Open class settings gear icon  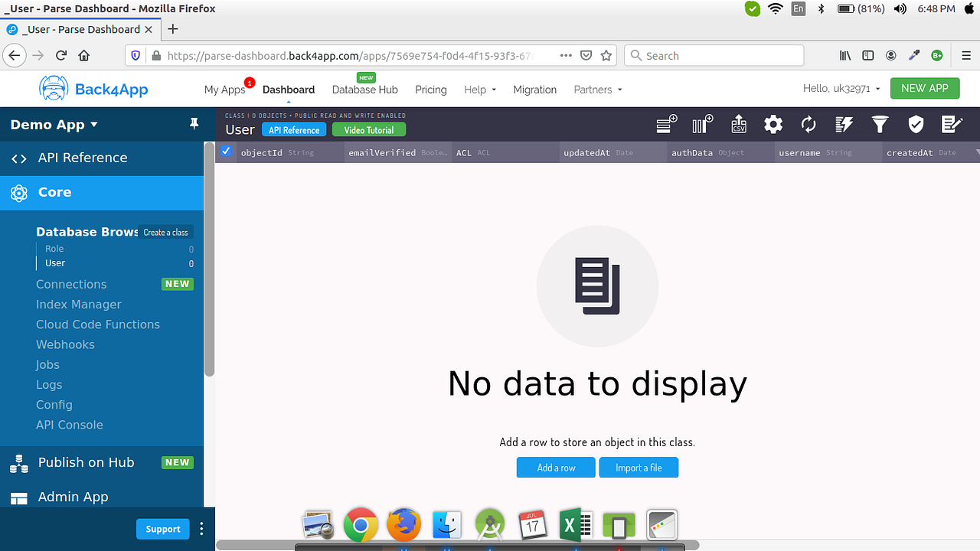773,125
